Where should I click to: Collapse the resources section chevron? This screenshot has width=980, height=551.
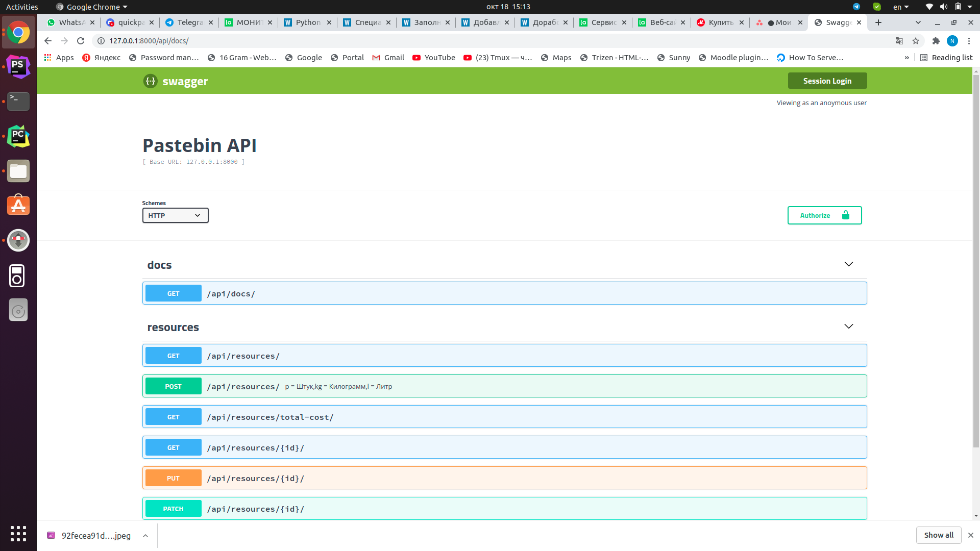848,327
